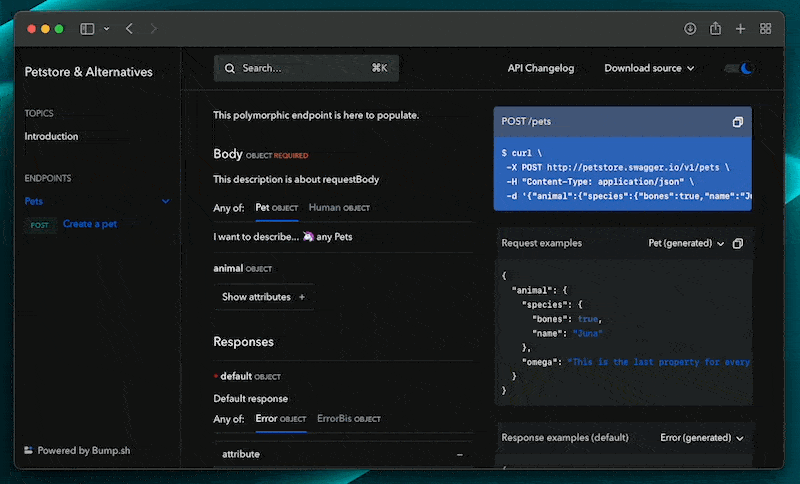Click the "Juna" value in JSON example
The width and height of the screenshot is (800, 484).
pyautogui.click(x=587, y=334)
